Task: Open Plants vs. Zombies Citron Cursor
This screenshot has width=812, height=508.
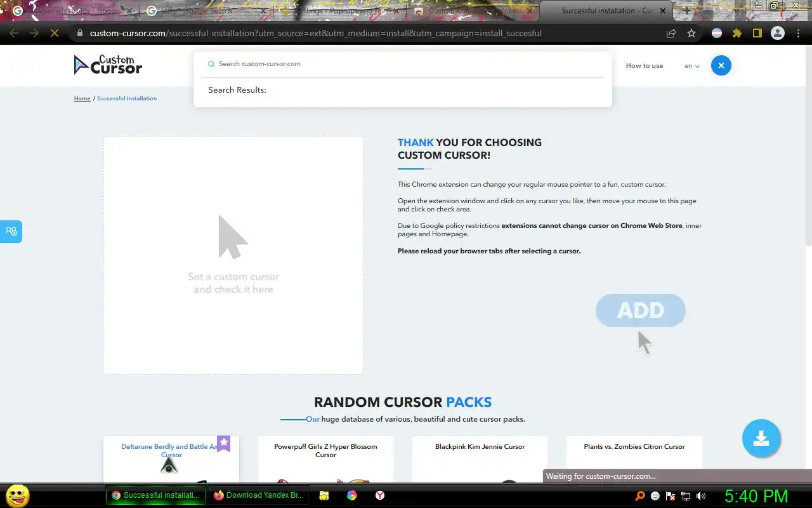Action: pos(634,446)
